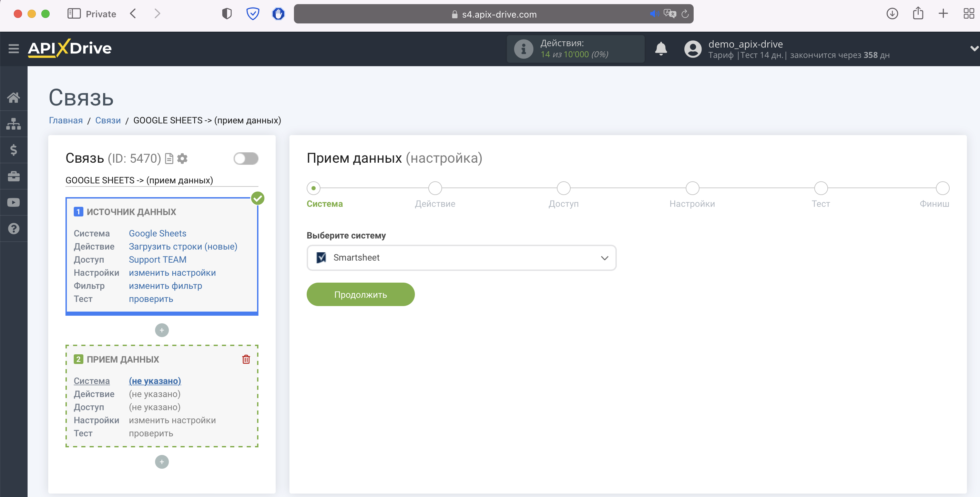Click the actions info icon
980x497 pixels.
pyautogui.click(x=523, y=49)
